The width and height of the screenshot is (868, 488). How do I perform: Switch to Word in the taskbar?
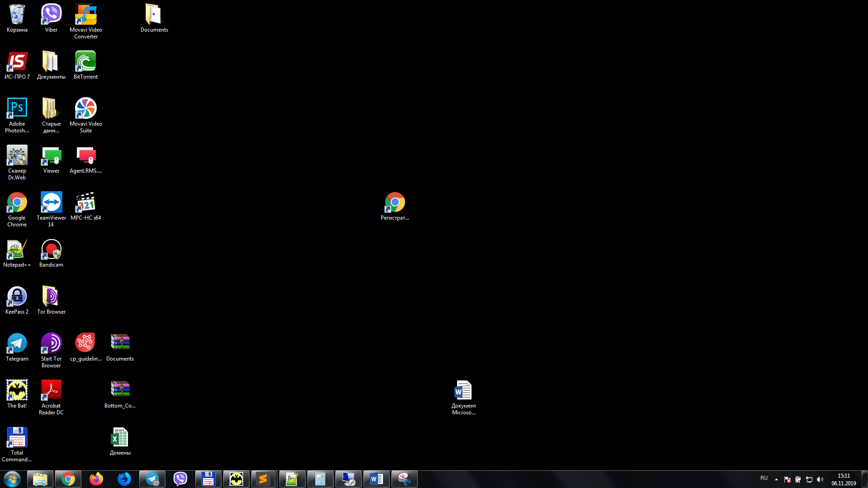[377, 479]
